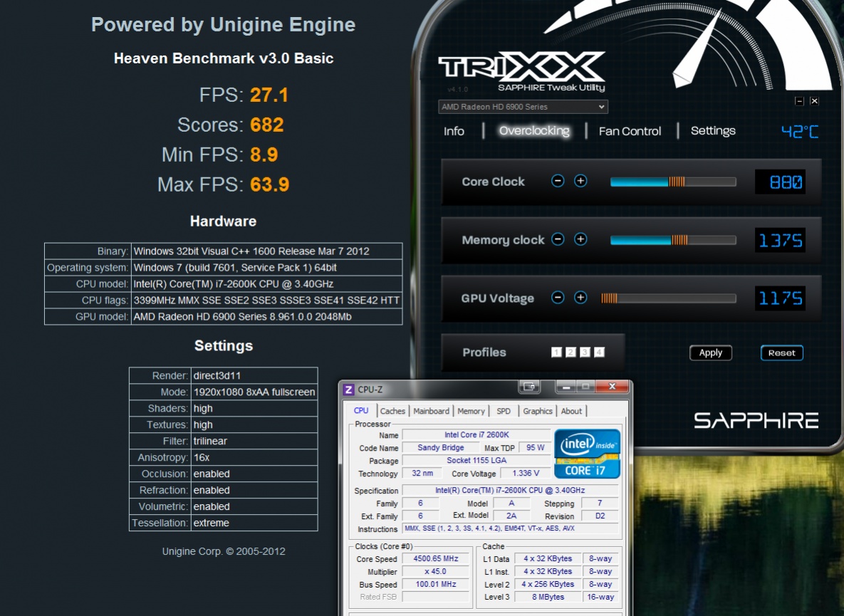Click the Bus Speed value 100.01 MHz

(435, 584)
